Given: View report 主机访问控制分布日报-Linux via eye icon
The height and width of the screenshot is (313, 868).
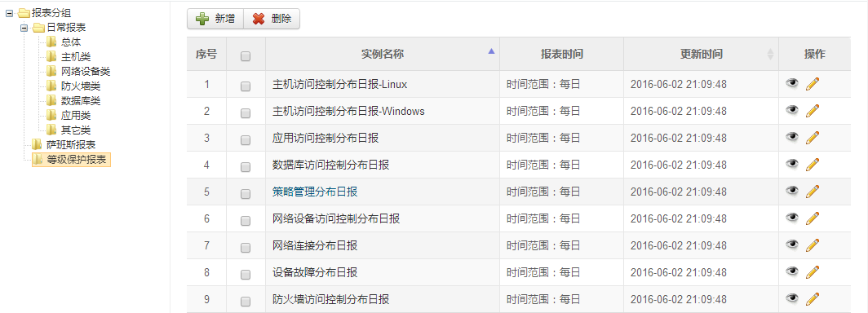Looking at the screenshot, I should 792,83.
